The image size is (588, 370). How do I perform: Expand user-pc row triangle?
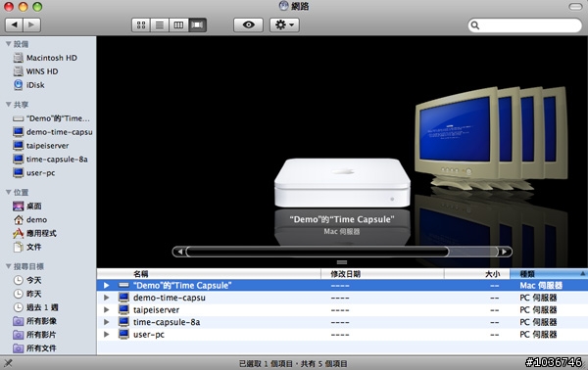[x=107, y=335]
